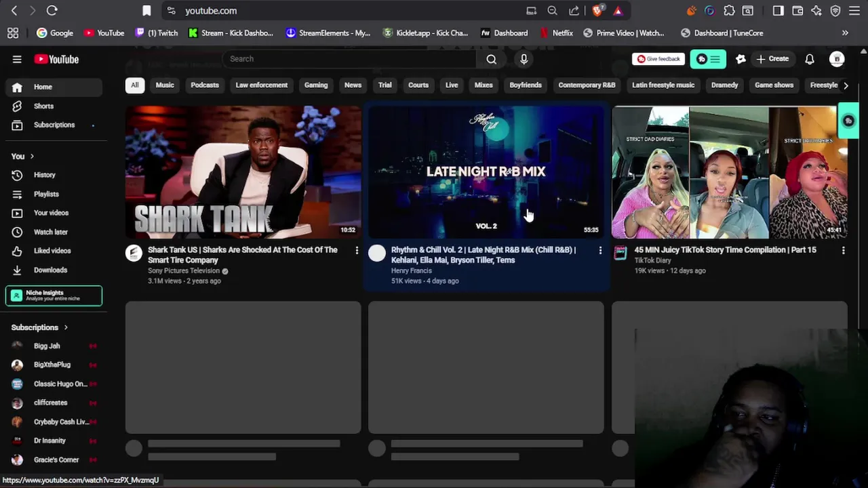Open Dashboard | TuneCore bookmark
The image size is (868, 488).
coord(722,33)
